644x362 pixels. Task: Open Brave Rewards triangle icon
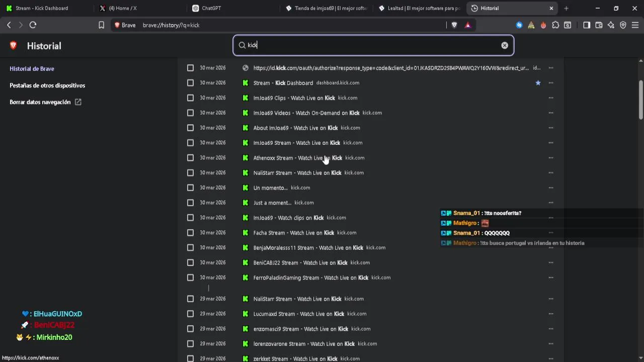(468, 25)
